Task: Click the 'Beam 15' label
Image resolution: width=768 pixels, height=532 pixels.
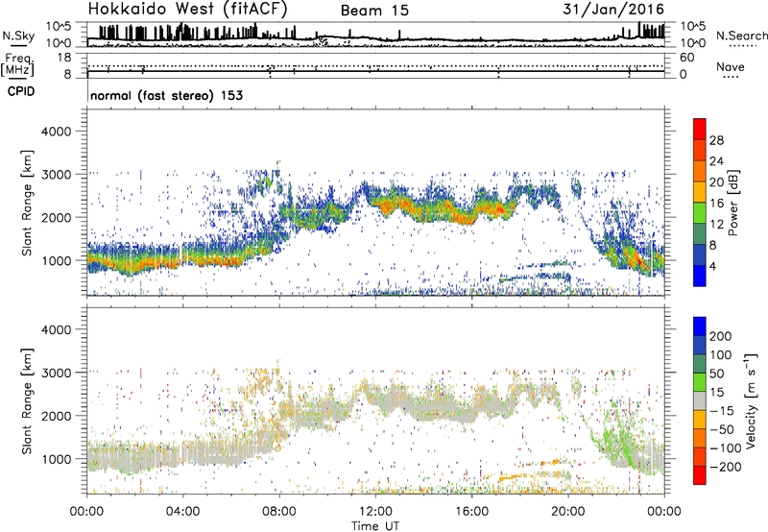Action: click(x=374, y=11)
